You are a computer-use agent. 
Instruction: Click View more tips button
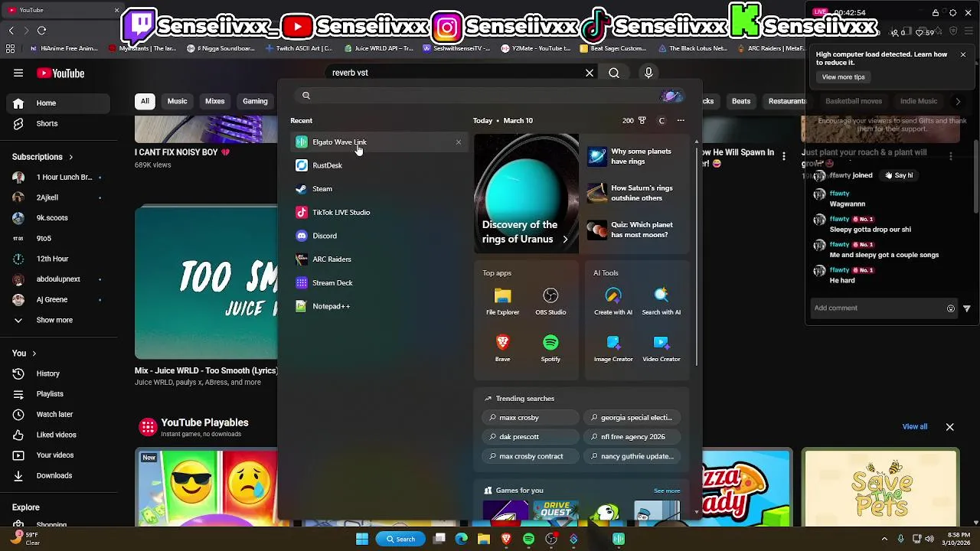(843, 77)
